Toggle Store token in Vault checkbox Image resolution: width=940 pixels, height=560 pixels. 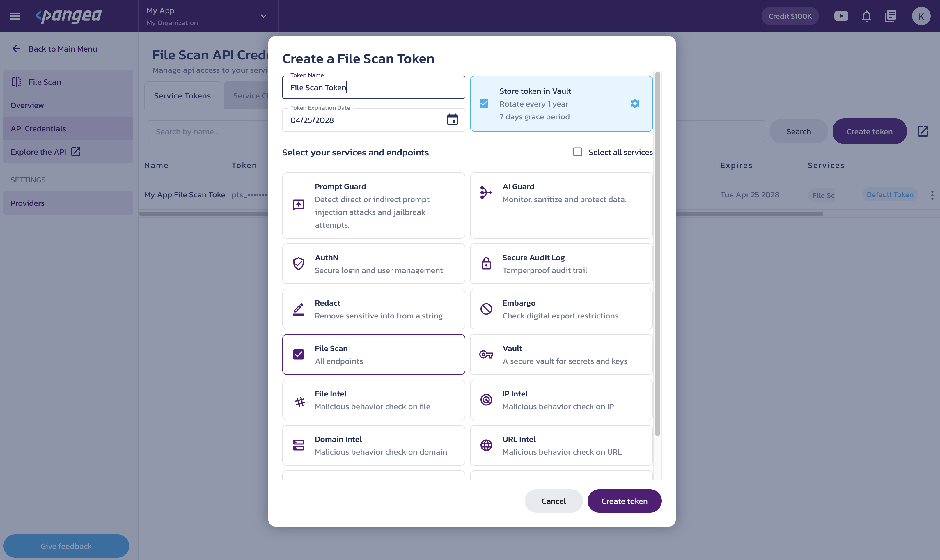click(x=484, y=103)
